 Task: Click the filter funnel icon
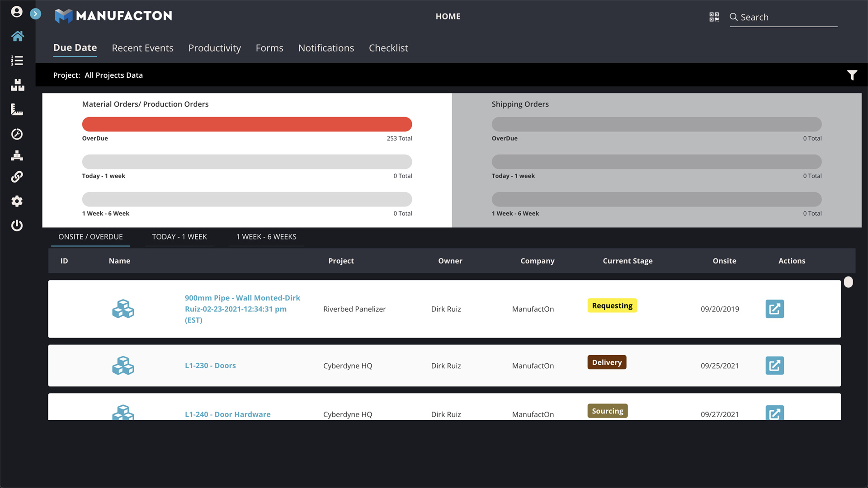click(x=852, y=75)
